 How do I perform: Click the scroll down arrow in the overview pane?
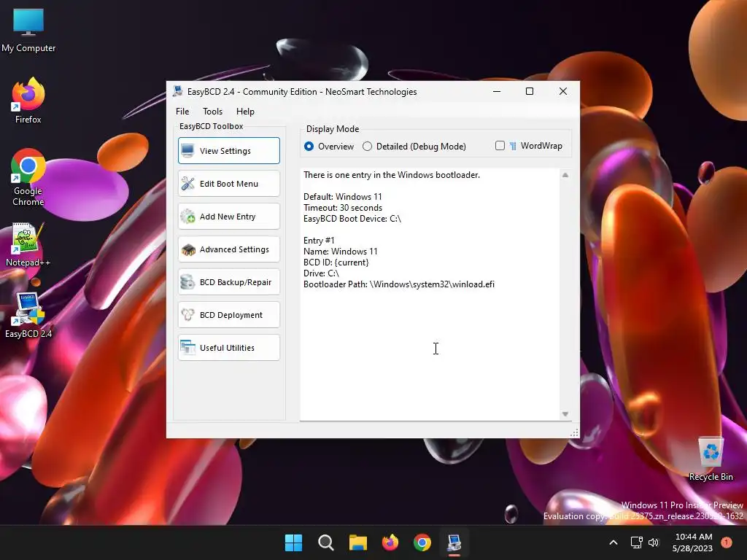(565, 414)
